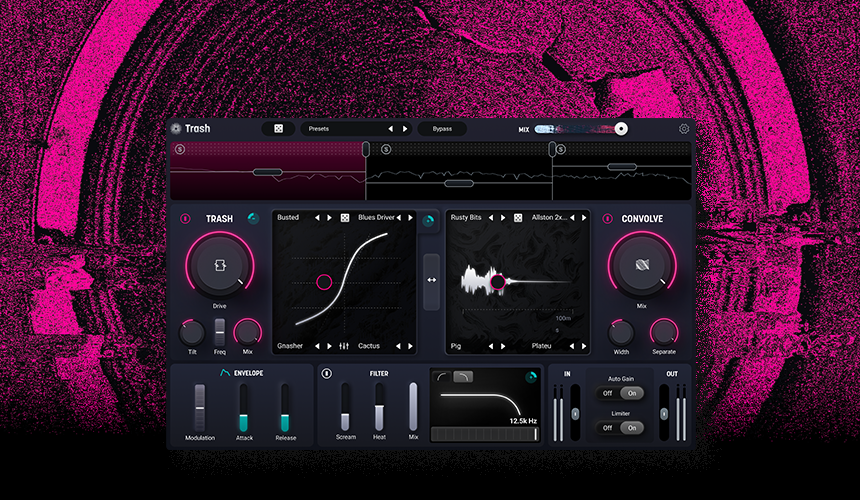Click the filter frequency strip
This screenshot has height=500, width=860.
point(484,434)
